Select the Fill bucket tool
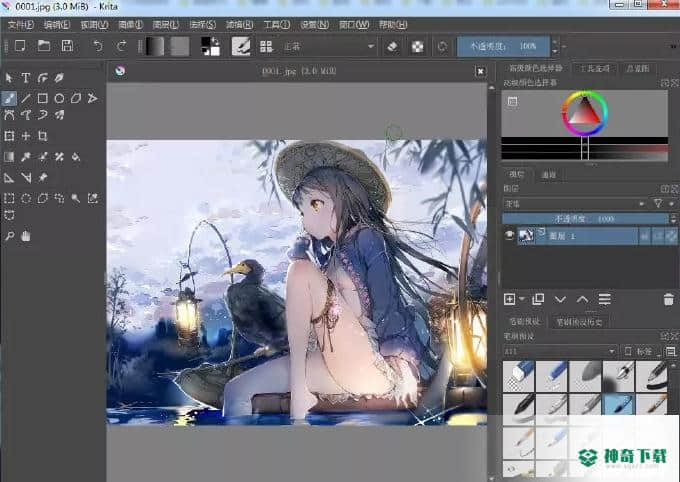 [x=76, y=157]
